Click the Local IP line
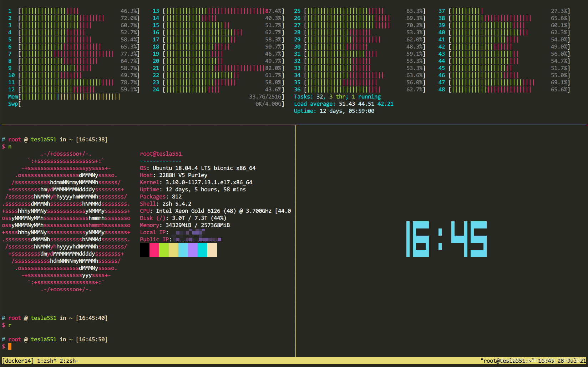Screen dimensions: 588x367 coord(173,232)
